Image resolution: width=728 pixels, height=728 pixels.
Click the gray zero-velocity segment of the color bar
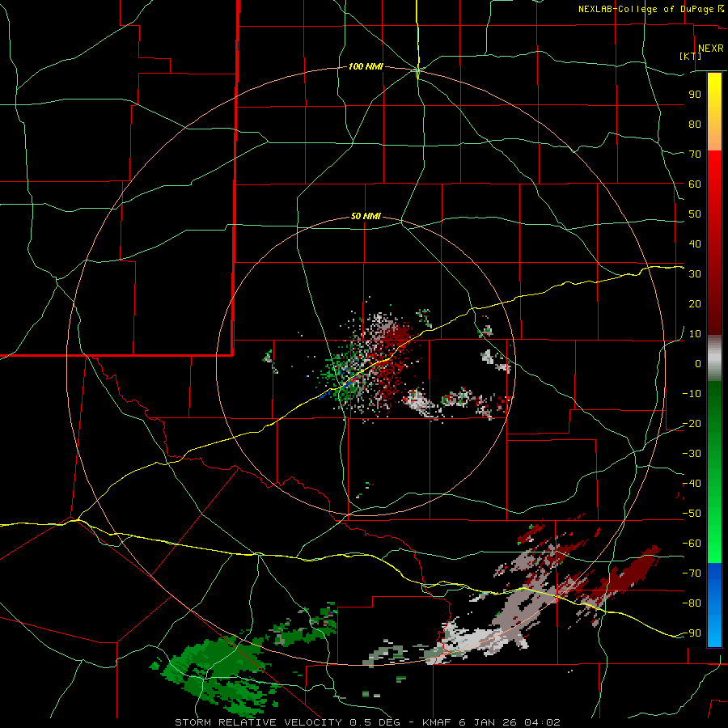(x=714, y=358)
